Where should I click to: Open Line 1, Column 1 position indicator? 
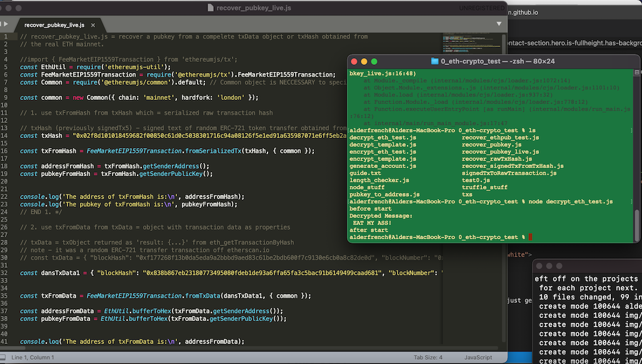click(33, 358)
